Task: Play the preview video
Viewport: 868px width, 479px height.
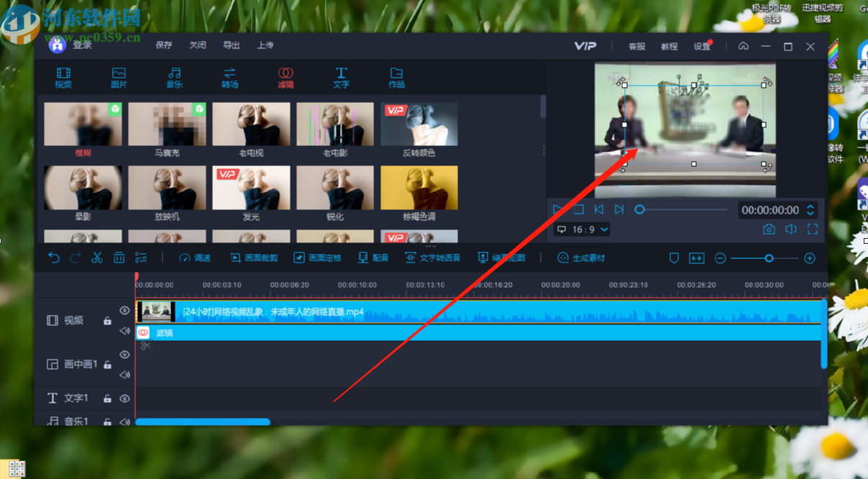Action: pos(558,209)
